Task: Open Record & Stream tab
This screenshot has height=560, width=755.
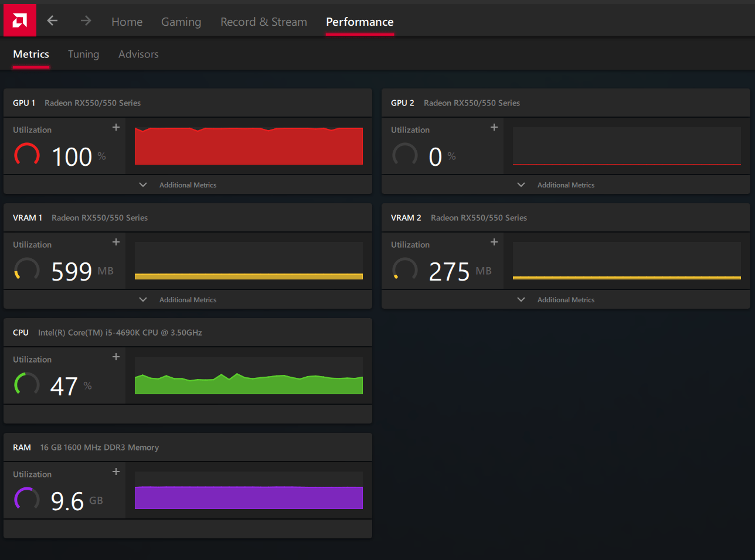Action: pos(264,22)
